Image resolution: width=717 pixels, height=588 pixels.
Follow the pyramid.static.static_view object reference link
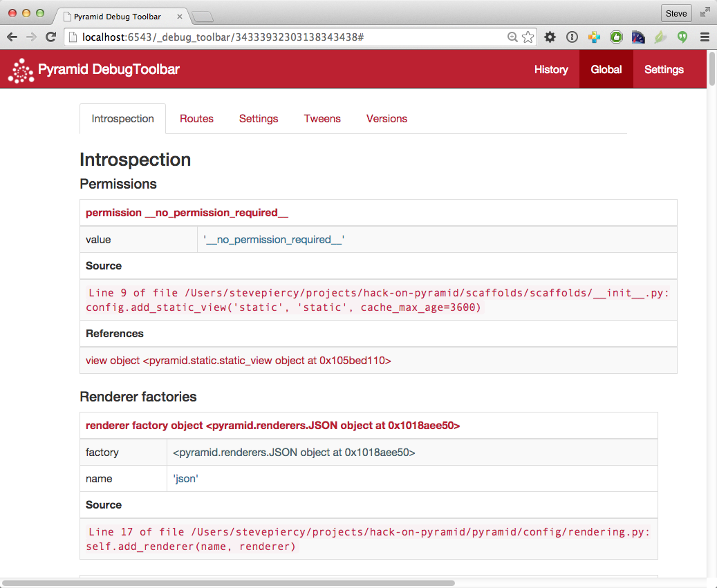tap(239, 361)
